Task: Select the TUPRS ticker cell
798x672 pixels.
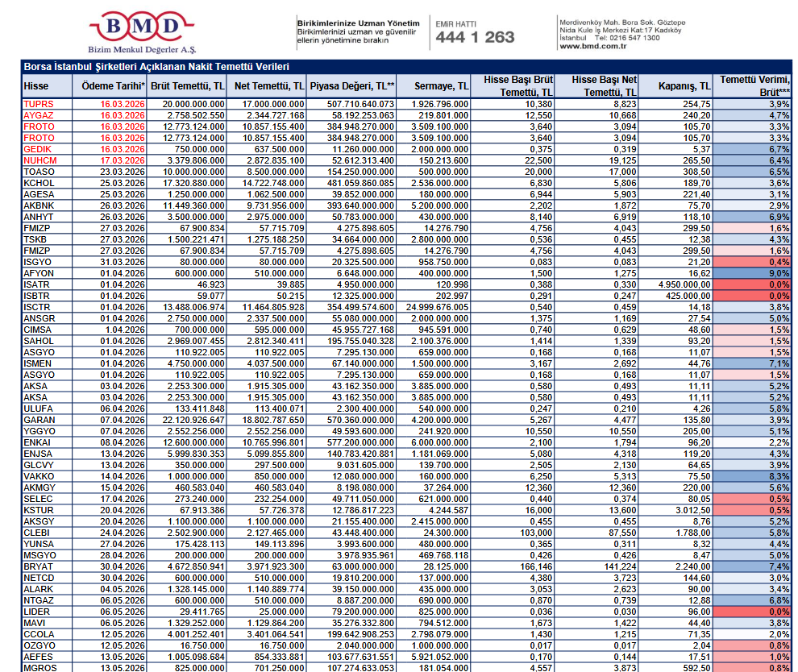Action: [38, 104]
